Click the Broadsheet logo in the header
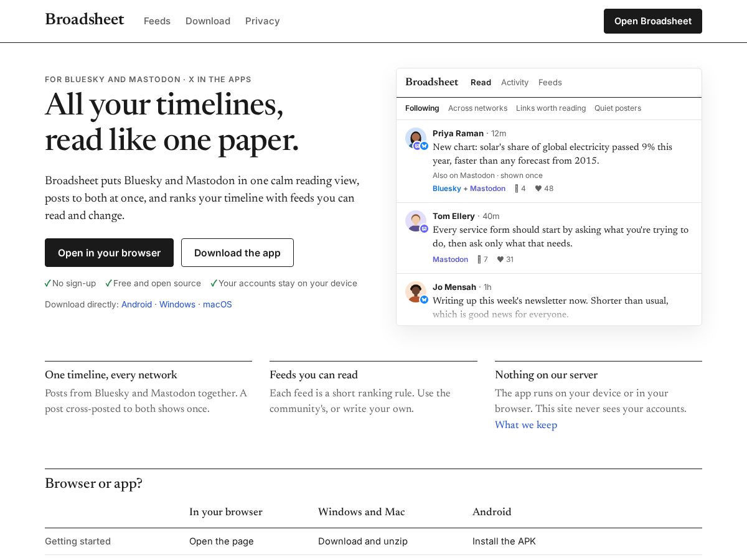Image resolution: width=747 pixels, height=560 pixels. point(85,20)
